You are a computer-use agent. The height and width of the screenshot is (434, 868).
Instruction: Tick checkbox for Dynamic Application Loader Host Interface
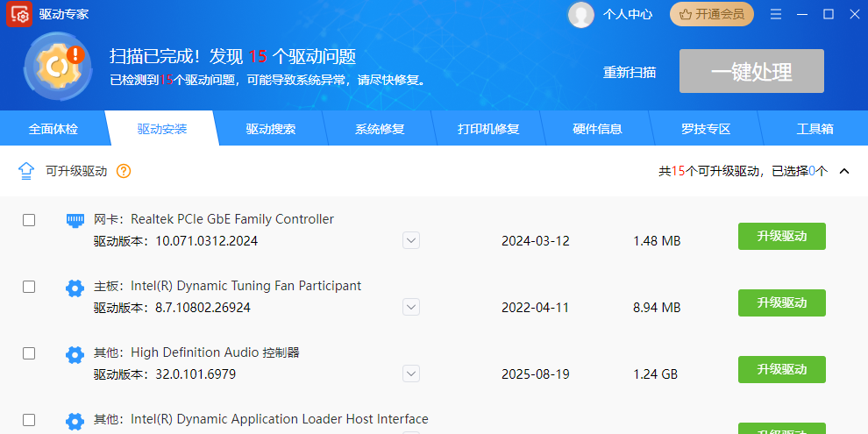click(29, 420)
